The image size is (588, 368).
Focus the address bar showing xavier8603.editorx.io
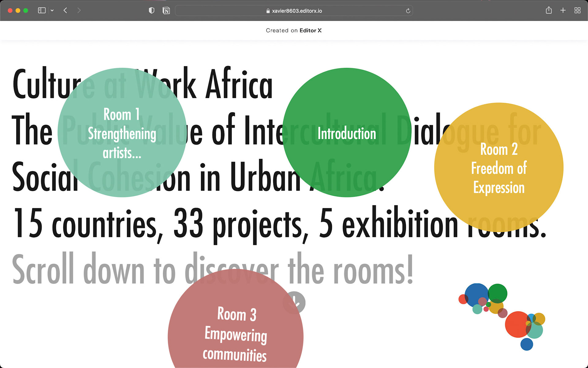point(294,11)
